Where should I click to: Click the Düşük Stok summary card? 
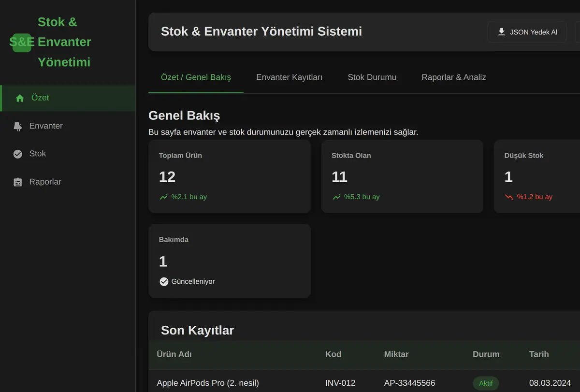[x=537, y=176]
